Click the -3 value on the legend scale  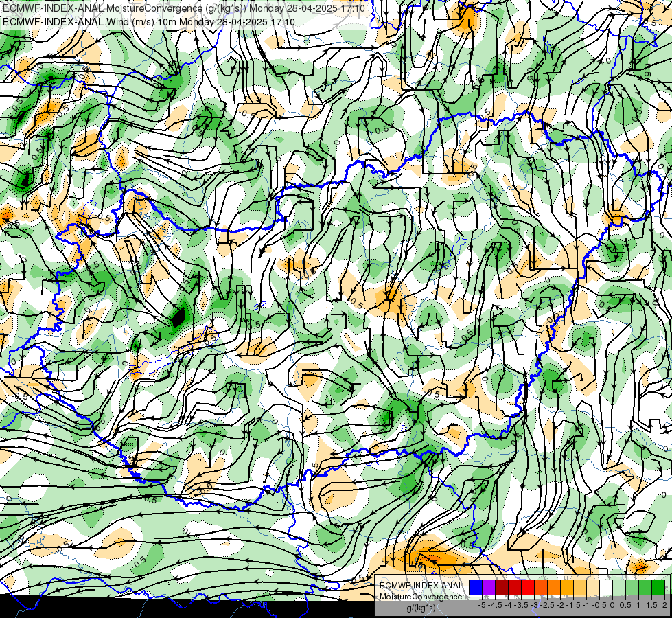click(535, 605)
